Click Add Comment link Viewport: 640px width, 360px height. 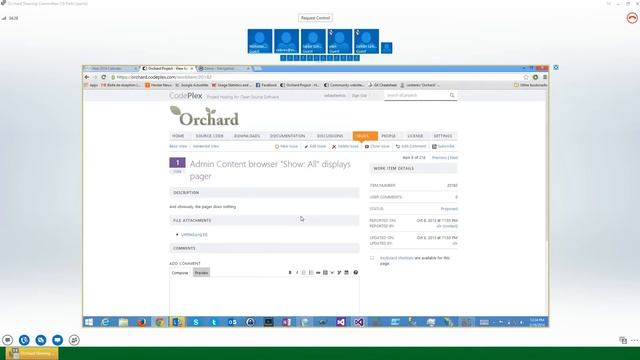click(411, 146)
